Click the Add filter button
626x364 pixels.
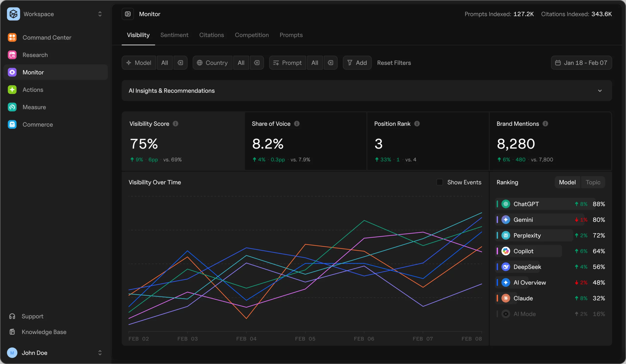357,63
